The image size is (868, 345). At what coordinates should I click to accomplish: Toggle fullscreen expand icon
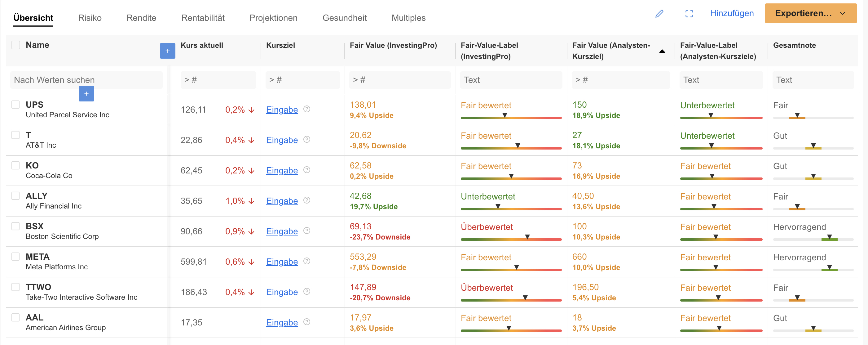[689, 13]
